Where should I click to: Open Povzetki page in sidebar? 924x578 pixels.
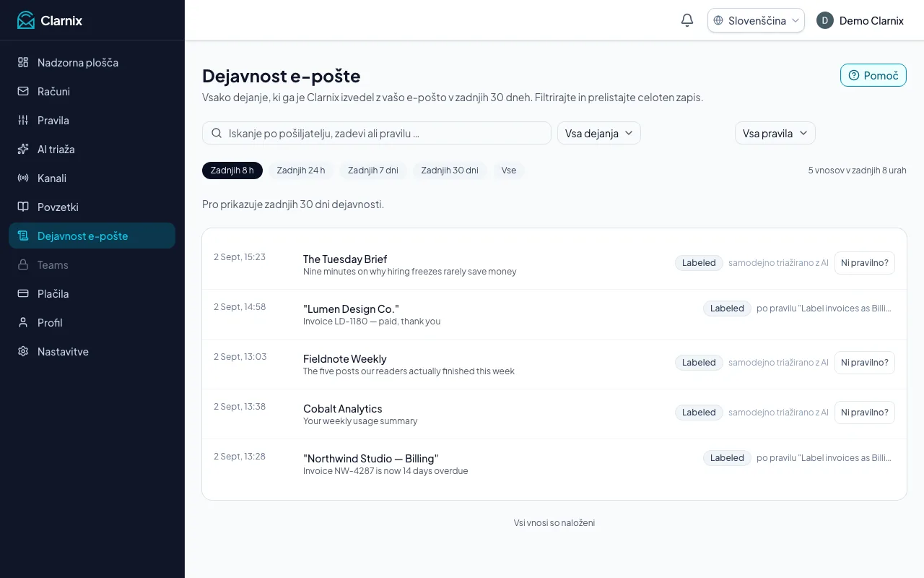pos(92,207)
